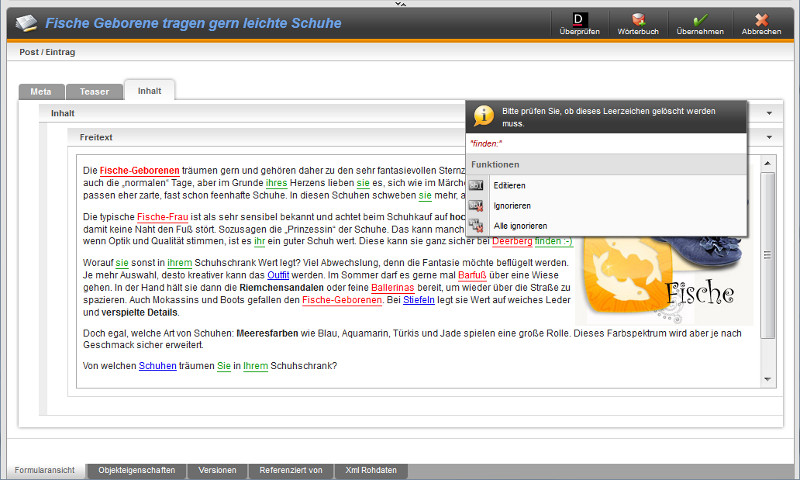Switch to the Teaser tab
The width and height of the screenshot is (800, 480).
point(94,91)
